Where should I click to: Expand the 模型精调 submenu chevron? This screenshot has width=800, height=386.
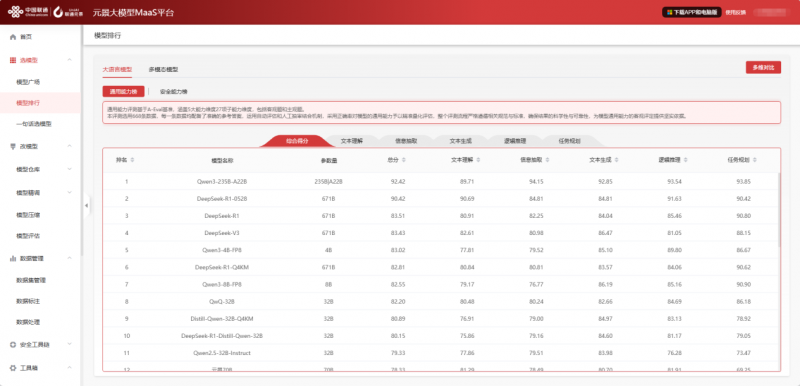click(x=70, y=192)
